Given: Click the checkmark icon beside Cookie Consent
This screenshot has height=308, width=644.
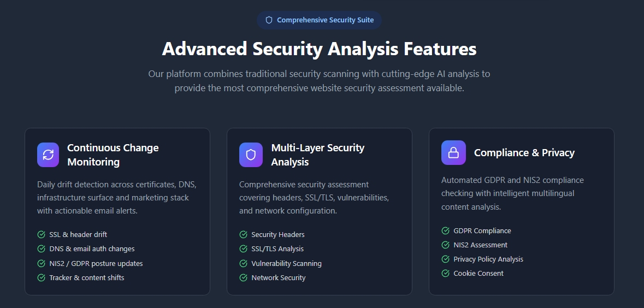Looking at the screenshot, I should [446, 274].
